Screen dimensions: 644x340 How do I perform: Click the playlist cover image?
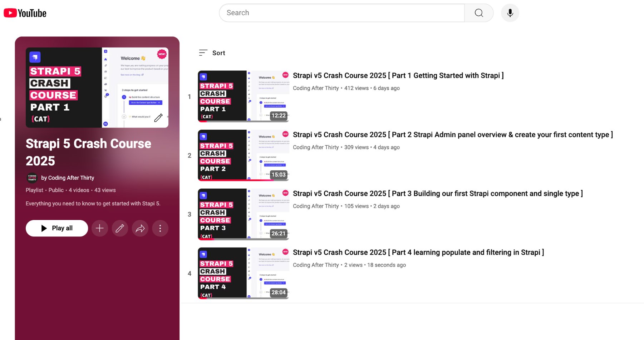pos(97,87)
